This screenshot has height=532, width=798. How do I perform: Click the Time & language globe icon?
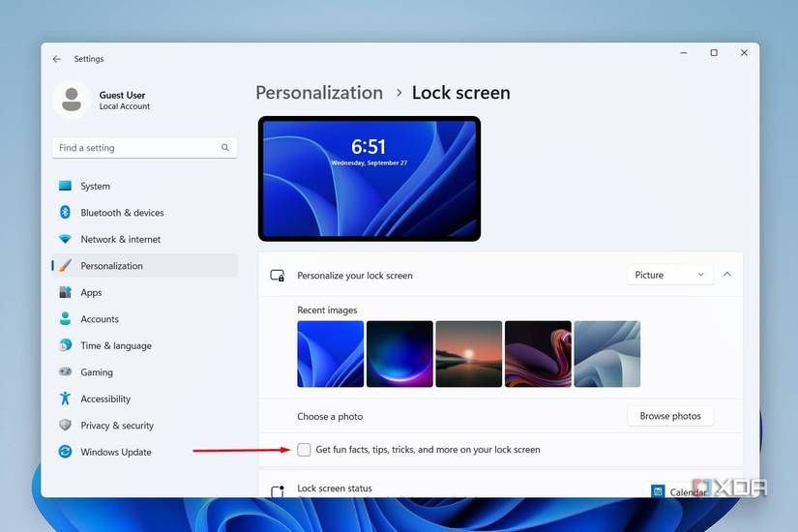point(65,345)
